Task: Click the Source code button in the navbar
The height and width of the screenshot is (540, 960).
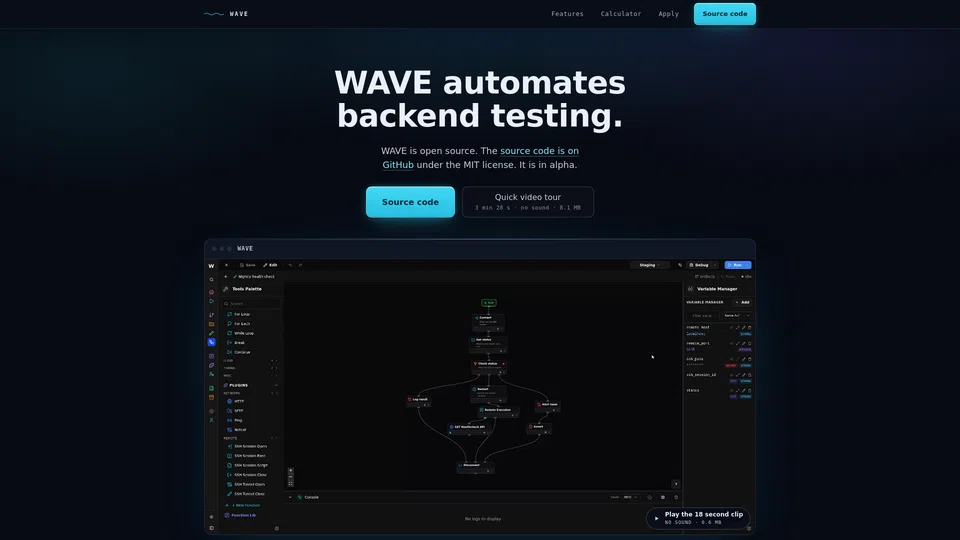Action: coord(724,13)
